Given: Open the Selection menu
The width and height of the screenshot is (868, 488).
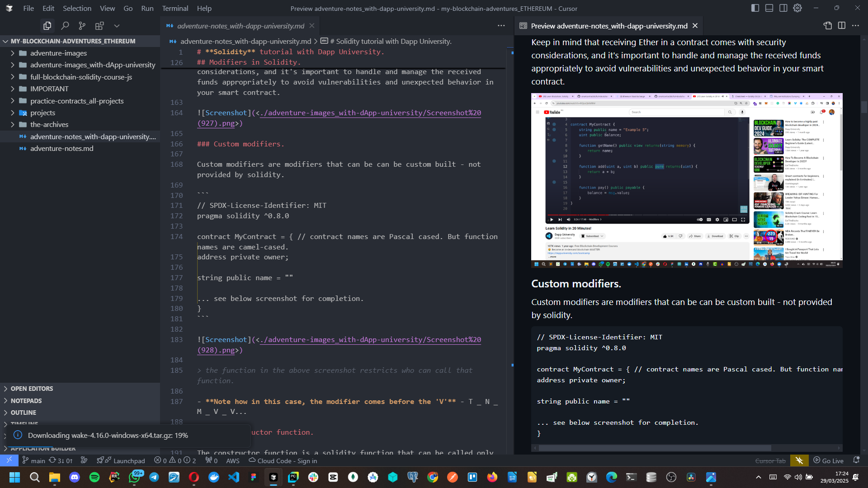Looking at the screenshot, I should coord(77,8).
